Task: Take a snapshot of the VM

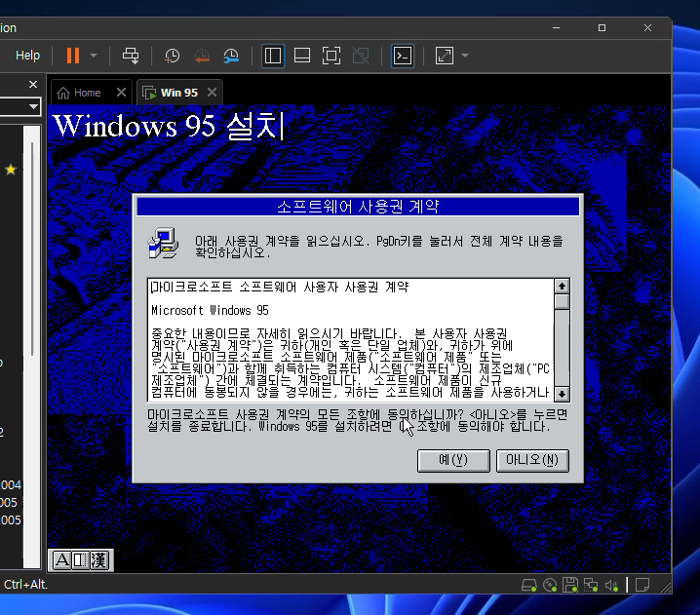Action: pyautogui.click(x=172, y=56)
